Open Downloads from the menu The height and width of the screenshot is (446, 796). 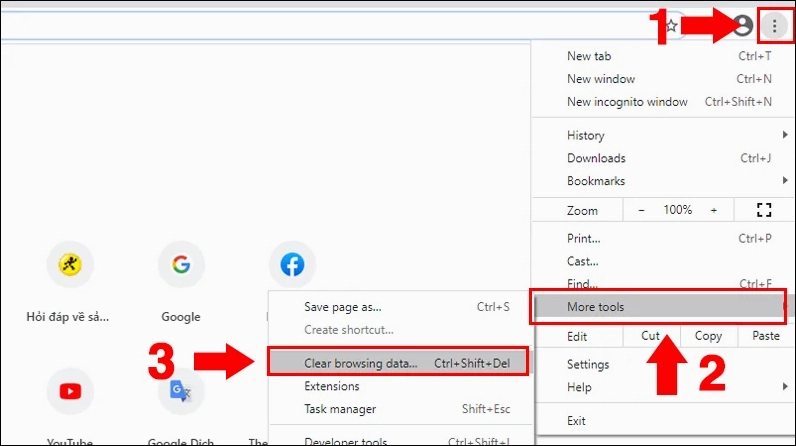coord(663,158)
